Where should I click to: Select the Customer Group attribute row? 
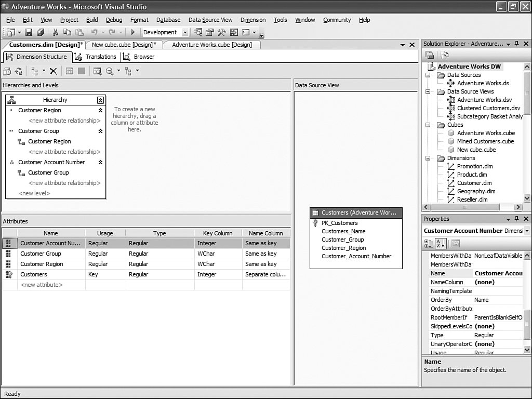(146, 254)
